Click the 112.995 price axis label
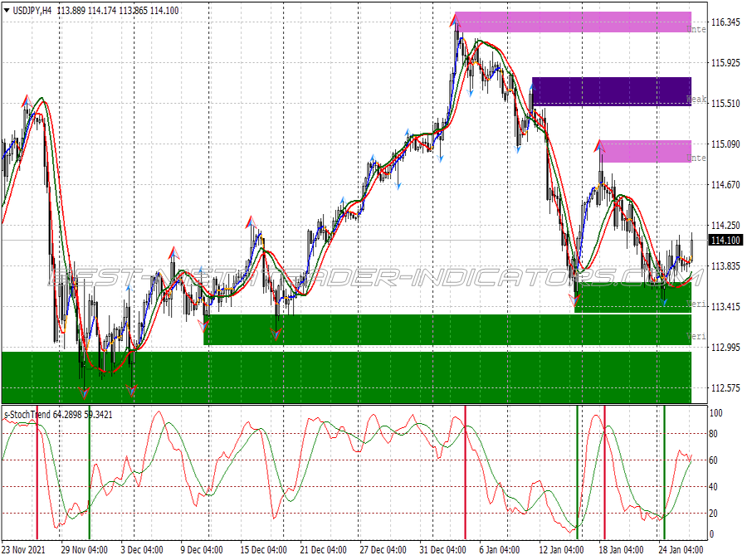 tap(725, 348)
